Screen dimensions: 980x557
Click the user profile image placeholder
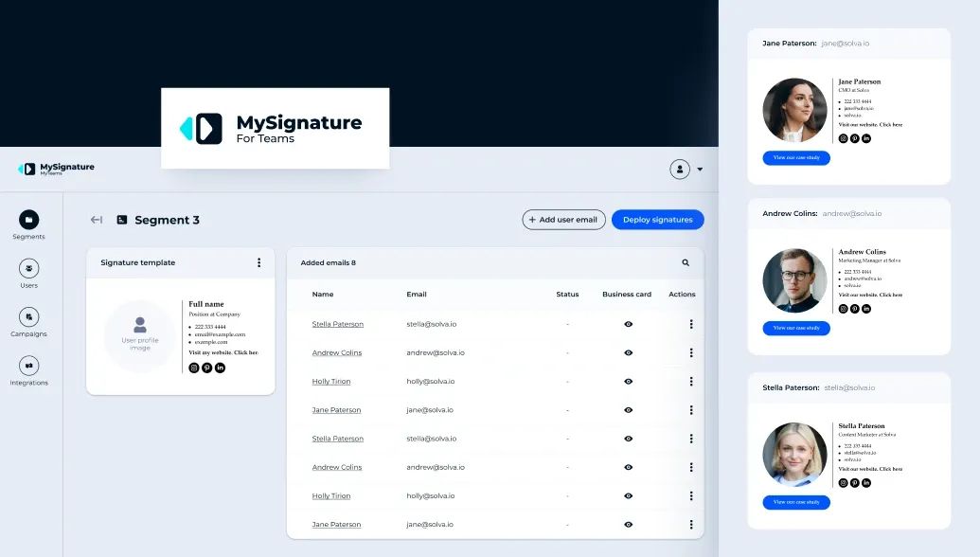click(x=140, y=336)
